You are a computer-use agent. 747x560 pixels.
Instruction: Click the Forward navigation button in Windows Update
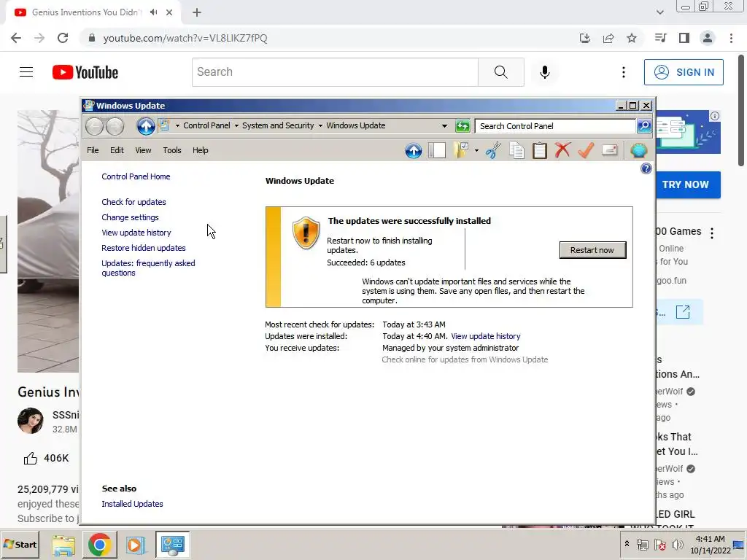point(115,126)
